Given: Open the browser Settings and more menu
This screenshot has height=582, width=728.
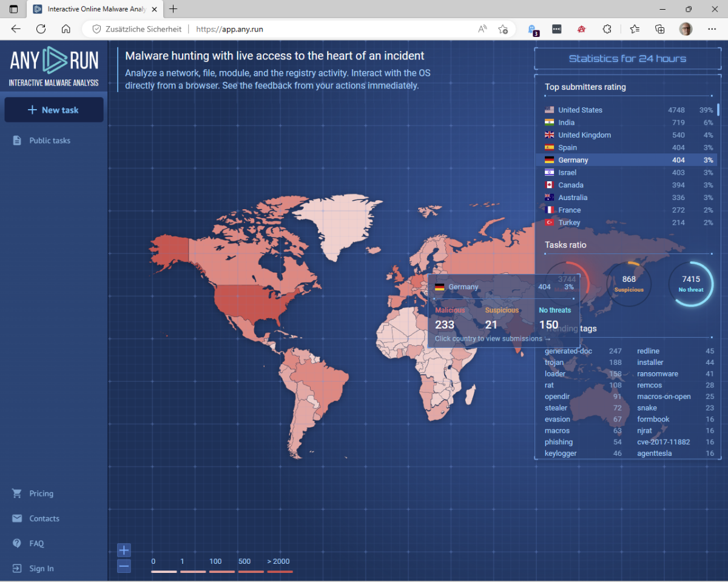Looking at the screenshot, I should [x=712, y=29].
